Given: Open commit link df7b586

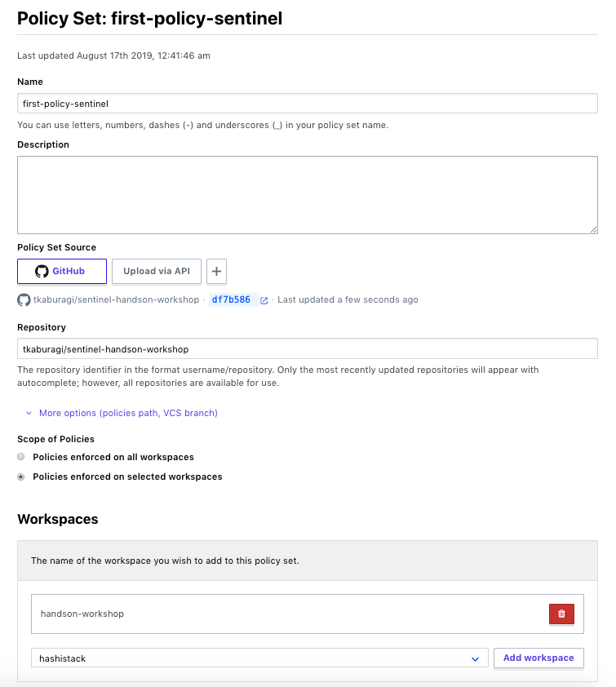Looking at the screenshot, I should point(232,299).
